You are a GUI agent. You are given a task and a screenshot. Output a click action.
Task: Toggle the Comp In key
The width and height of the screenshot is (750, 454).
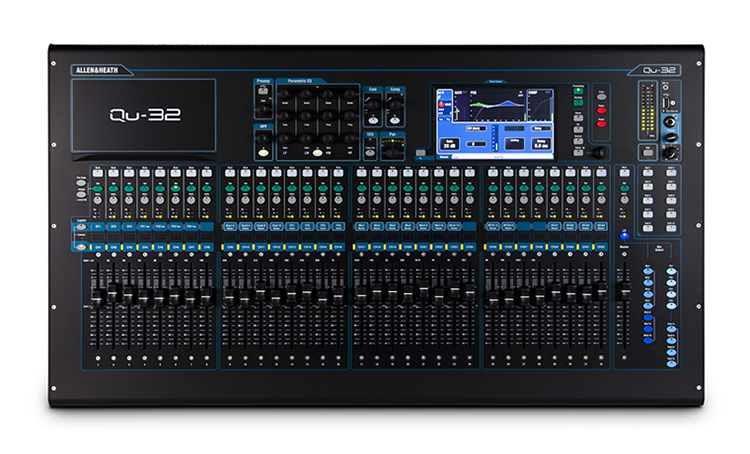click(x=395, y=120)
